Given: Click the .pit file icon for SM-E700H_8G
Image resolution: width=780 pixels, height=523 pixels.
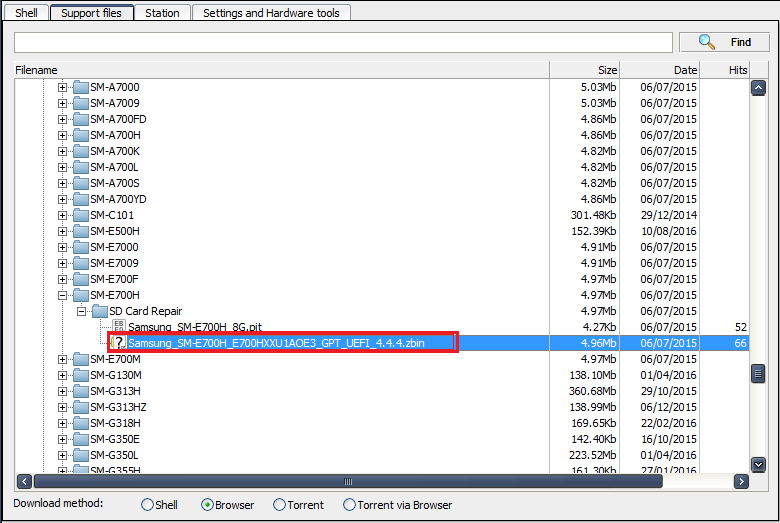Looking at the screenshot, I should pyautogui.click(x=119, y=326).
